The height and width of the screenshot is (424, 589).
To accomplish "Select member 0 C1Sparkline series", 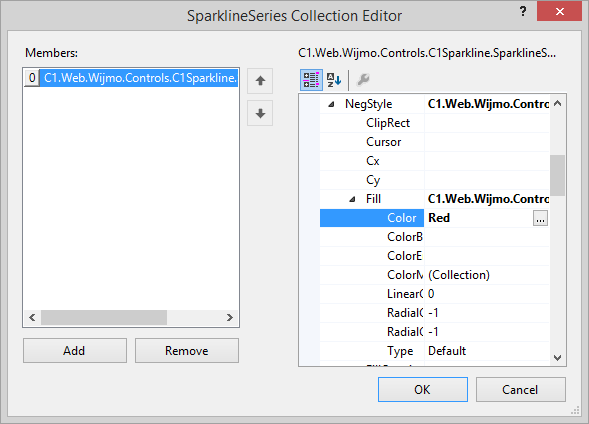I will [x=131, y=78].
